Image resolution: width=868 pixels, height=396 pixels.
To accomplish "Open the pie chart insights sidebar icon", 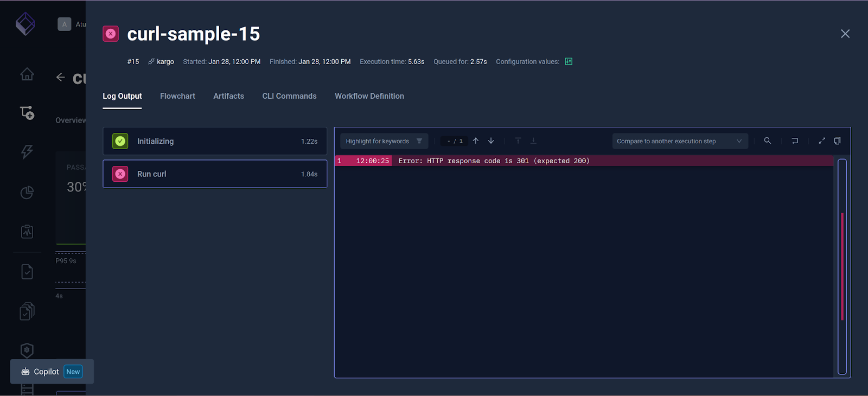I will [x=27, y=193].
